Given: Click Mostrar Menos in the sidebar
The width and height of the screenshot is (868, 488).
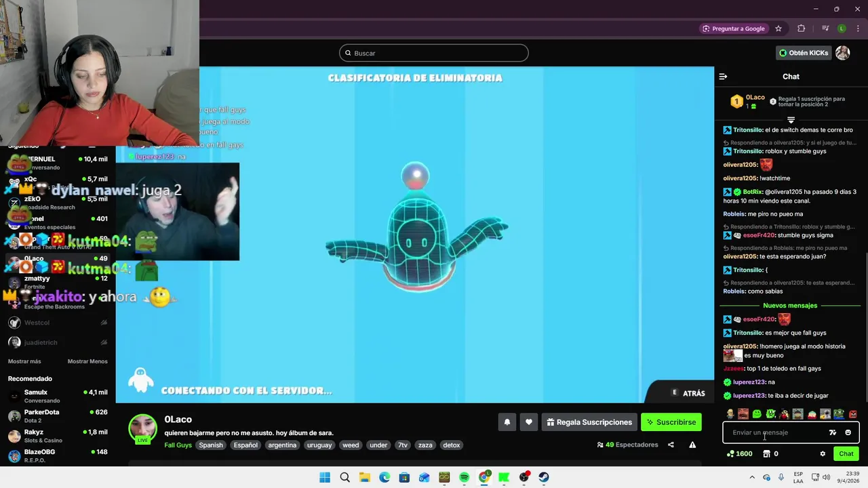Looking at the screenshot, I should coord(87,361).
